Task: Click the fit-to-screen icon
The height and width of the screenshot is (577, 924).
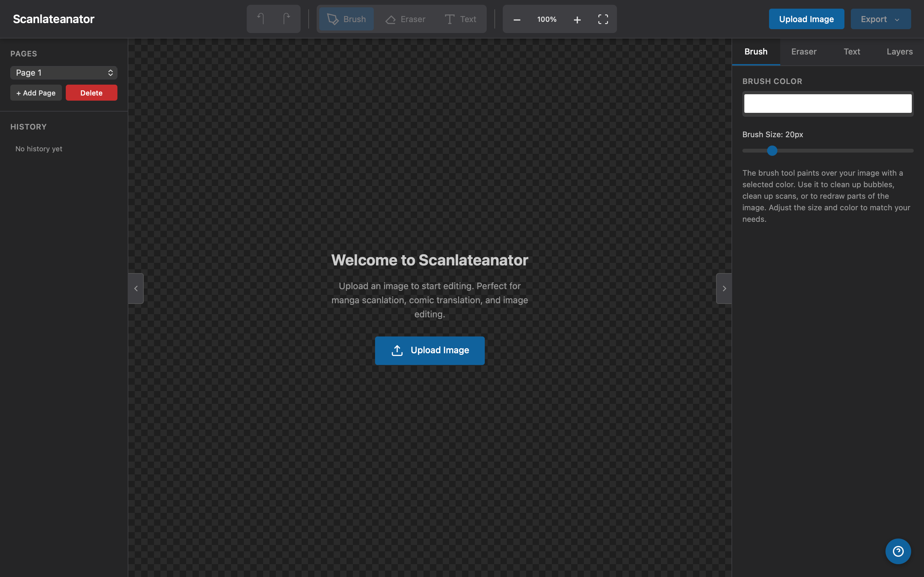Action: coord(603,20)
